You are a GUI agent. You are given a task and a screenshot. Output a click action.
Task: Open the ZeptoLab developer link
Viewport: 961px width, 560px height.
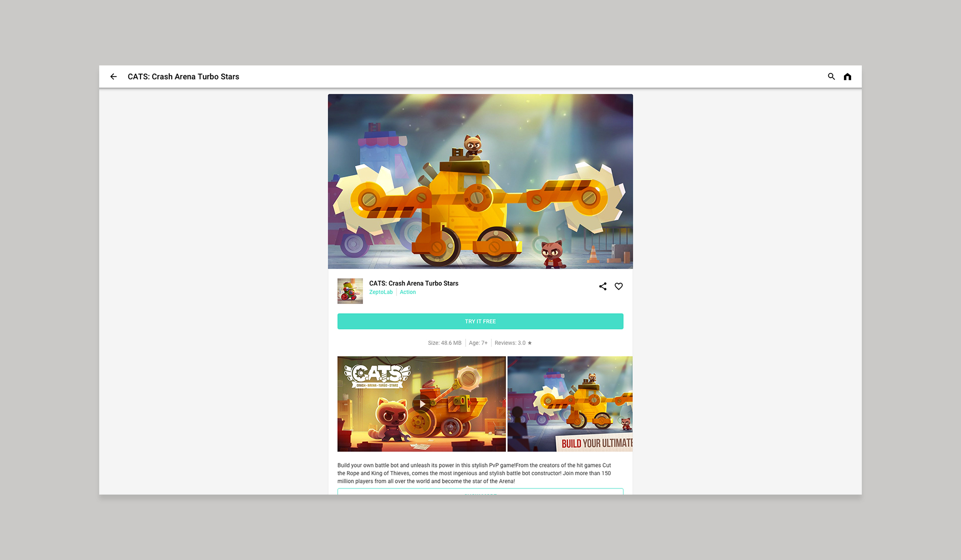[381, 292]
